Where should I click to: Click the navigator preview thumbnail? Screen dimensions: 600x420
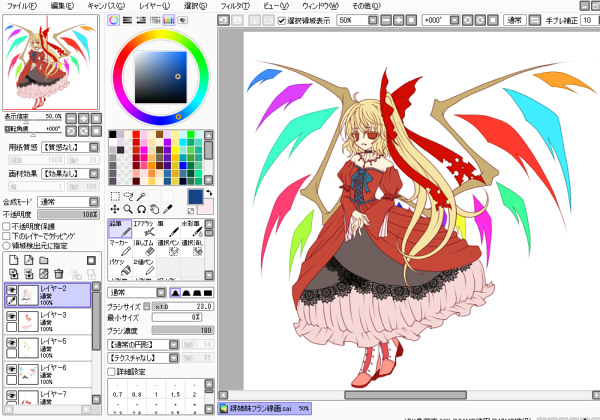pos(51,63)
